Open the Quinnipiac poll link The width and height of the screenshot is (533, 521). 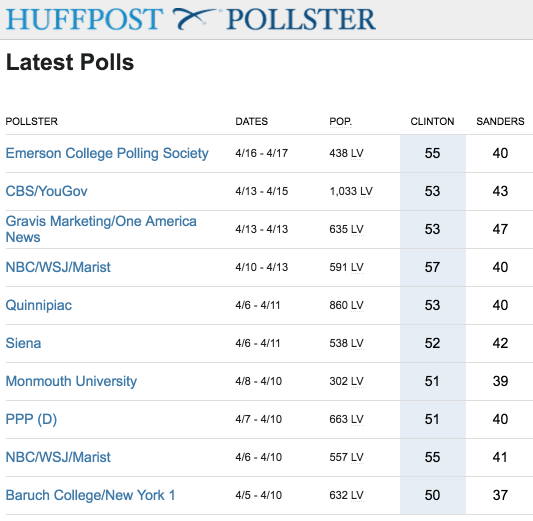[x=39, y=306]
